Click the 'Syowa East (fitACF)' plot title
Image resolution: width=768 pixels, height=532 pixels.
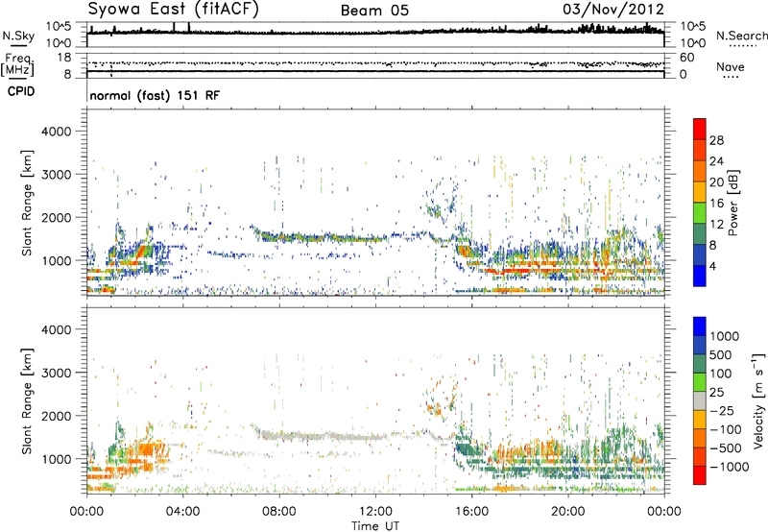point(173,9)
